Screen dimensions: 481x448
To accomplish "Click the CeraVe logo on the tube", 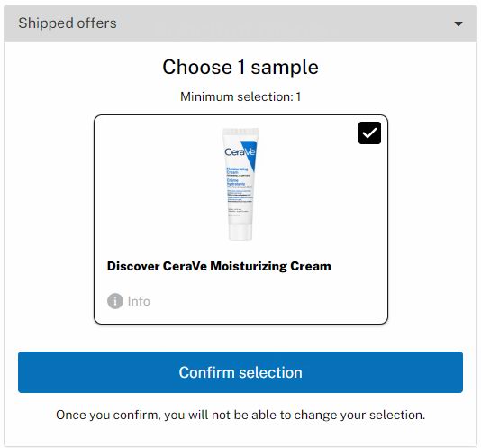I will [240, 152].
